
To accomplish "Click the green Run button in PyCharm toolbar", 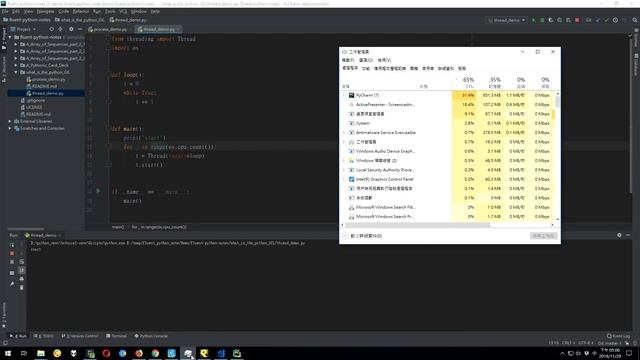I will point(533,20).
